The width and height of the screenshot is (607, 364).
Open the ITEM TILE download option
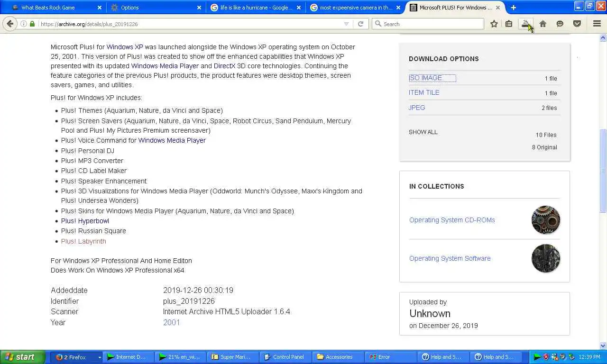(x=424, y=92)
